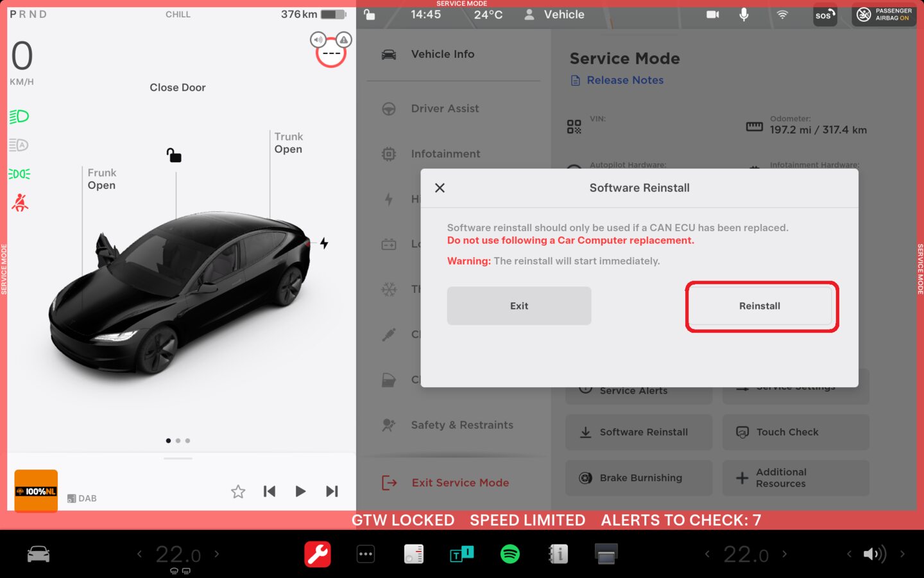Play the 100%NL radio station
Screen dimensions: 924x578
point(300,491)
